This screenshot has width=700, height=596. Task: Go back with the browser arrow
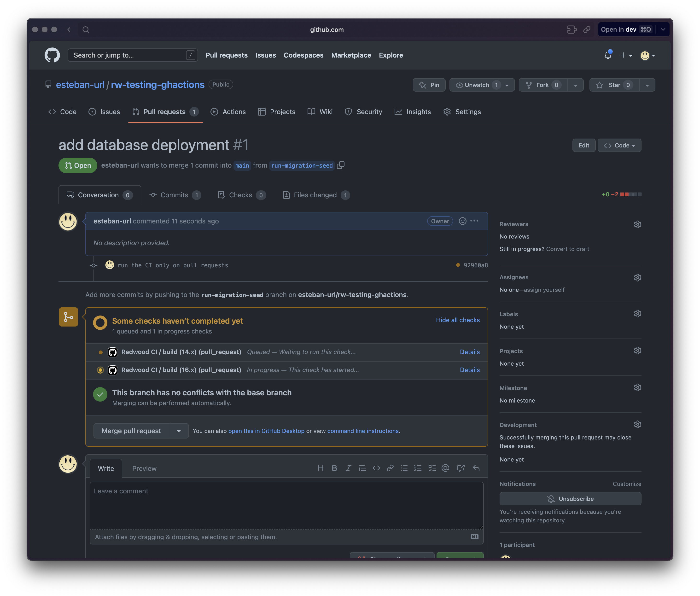click(69, 30)
